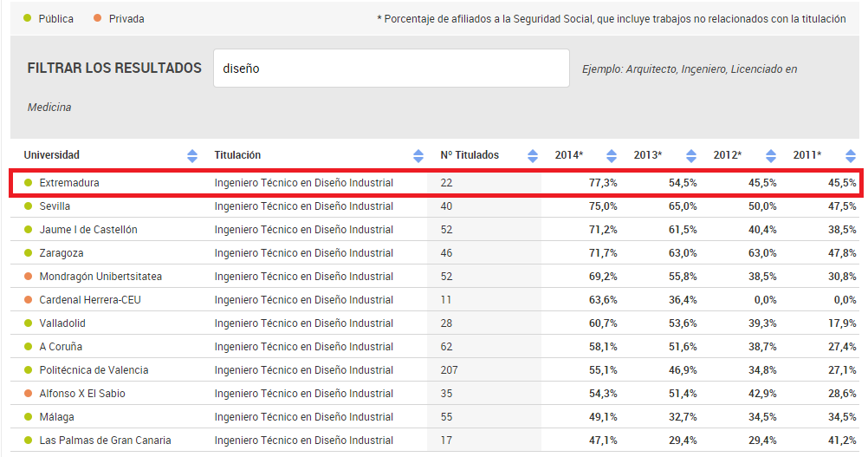Screen dimensions: 868x457
Task: Click Politécnica de Valencia's 207 titulados value
Action: pos(449,370)
